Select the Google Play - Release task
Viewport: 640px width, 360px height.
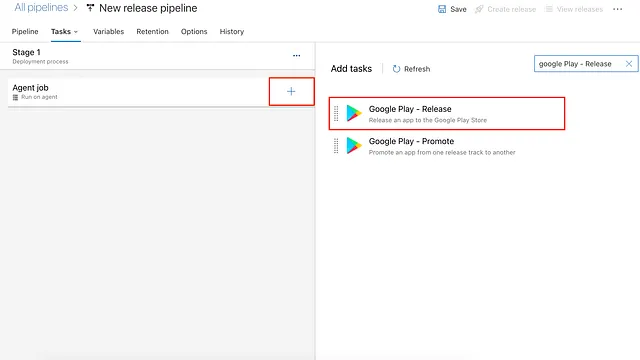click(x=447, y=113)
